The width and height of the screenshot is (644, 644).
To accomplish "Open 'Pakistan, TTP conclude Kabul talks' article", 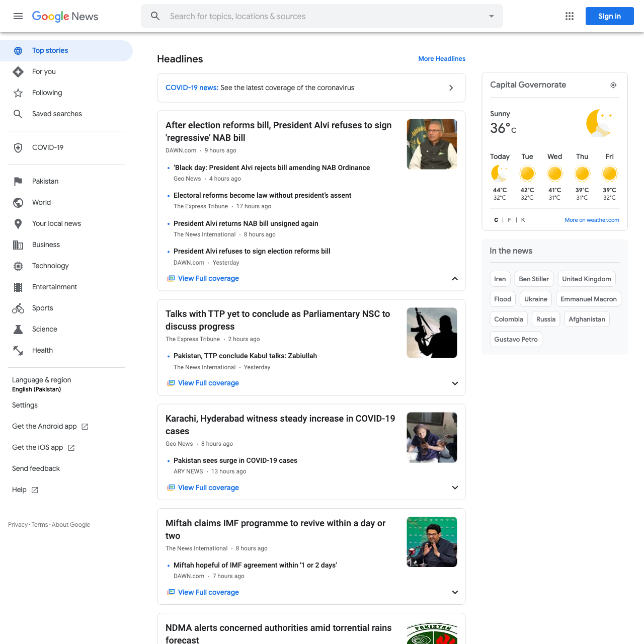I will tap(245, 356).
